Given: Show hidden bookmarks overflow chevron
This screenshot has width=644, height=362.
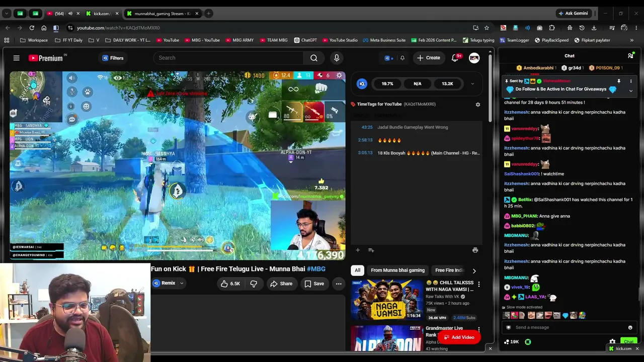Looking at the screenshot, I should coord(631,40).
